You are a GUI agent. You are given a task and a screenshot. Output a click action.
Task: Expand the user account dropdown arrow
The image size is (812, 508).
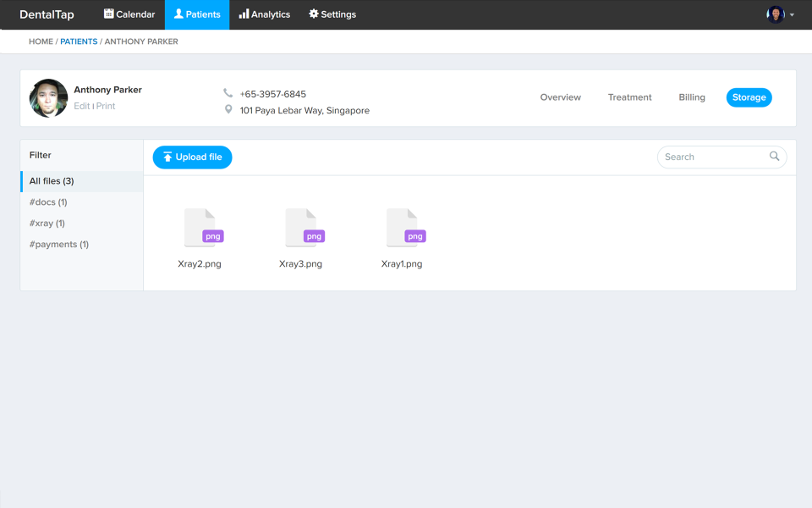[792, 15]
